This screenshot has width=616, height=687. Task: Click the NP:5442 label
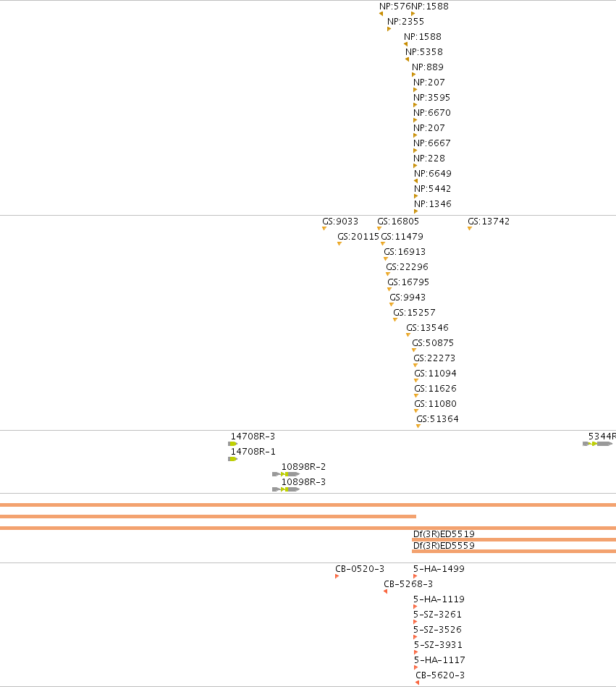[432, 188]
